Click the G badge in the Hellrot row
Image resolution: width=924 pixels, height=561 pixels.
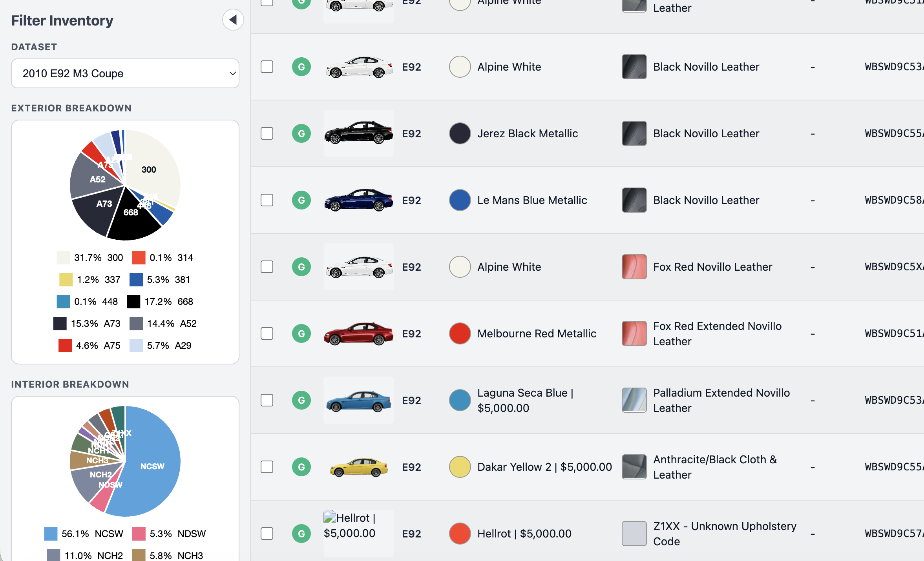pos(301,534)
